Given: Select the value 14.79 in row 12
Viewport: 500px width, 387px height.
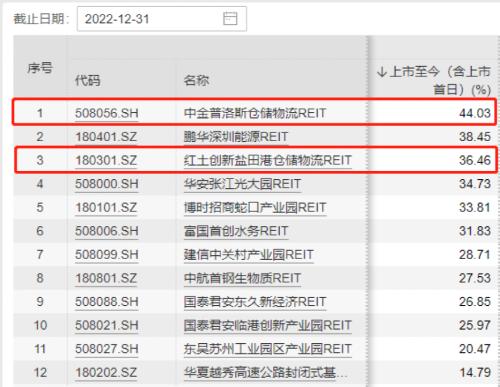Looking at the screenshot, I should pos(475,373).
